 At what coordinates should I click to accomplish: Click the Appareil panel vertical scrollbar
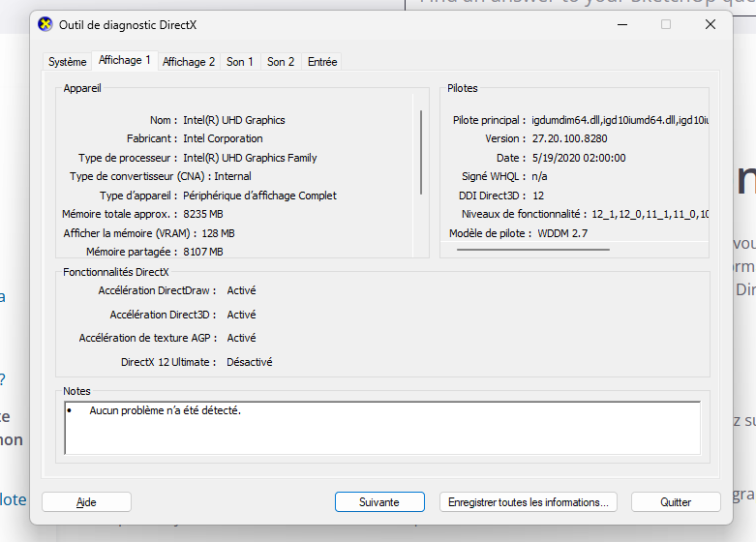click(421, 152)
